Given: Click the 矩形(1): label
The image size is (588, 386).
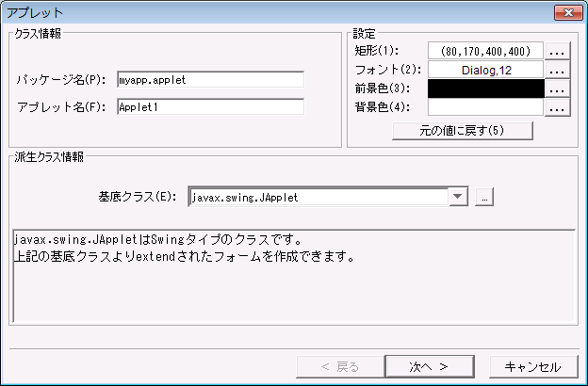Looking at the screenshot, I should [377, 51].
